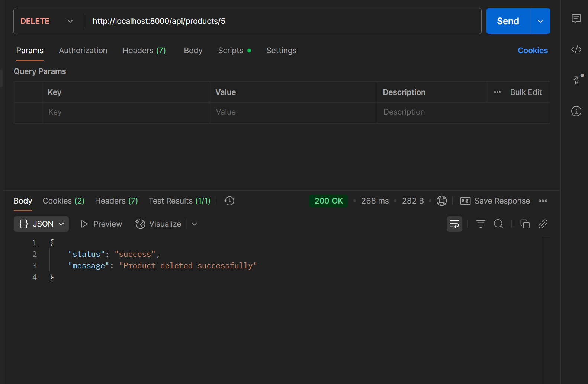Toggle word wrap in response

click(x=454, y=224)
